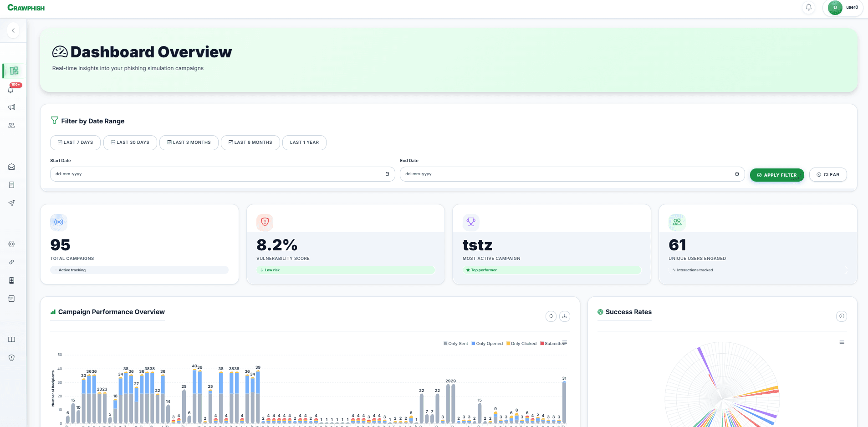Open the End Date calendar picker

(737, 174)
